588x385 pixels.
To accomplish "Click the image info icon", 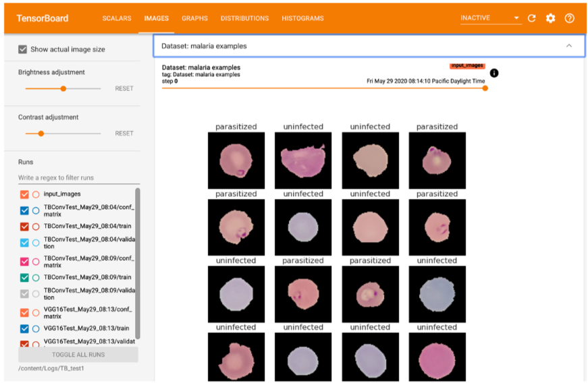I will pos(493,73).
